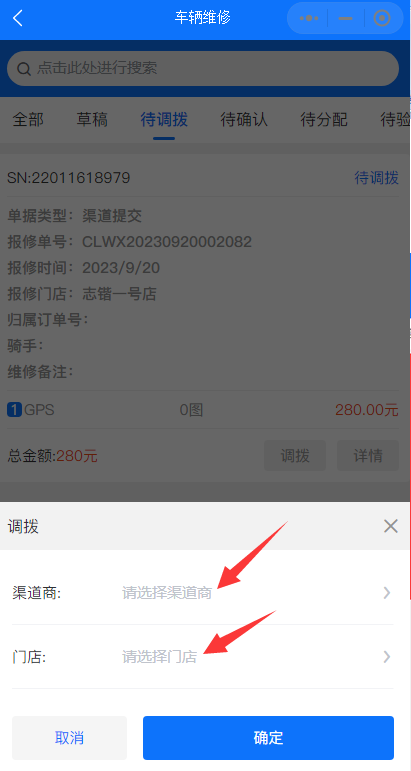
Task: Confirm with the 确定 button
Action: coord(268,738)
